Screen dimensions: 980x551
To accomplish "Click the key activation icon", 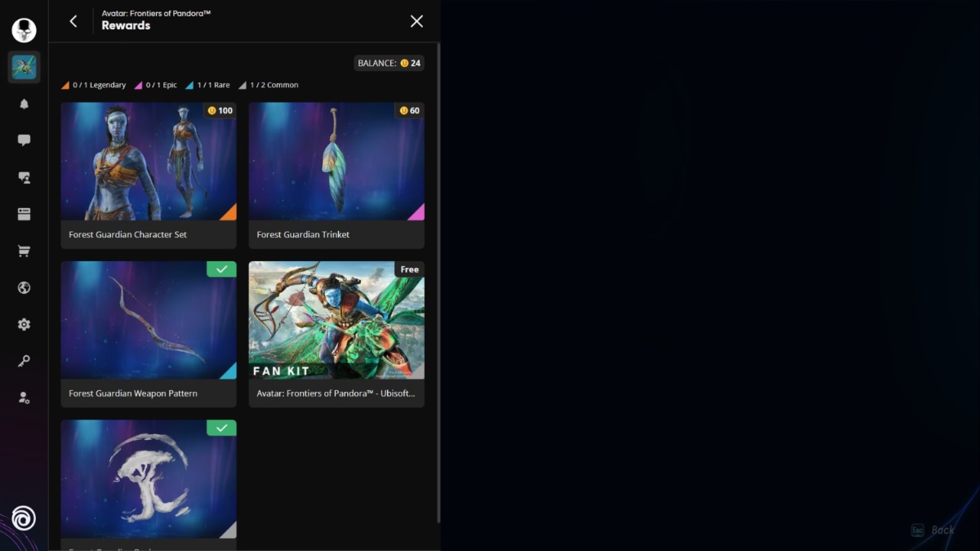I will pyautogui.click(x=24, y=361).
